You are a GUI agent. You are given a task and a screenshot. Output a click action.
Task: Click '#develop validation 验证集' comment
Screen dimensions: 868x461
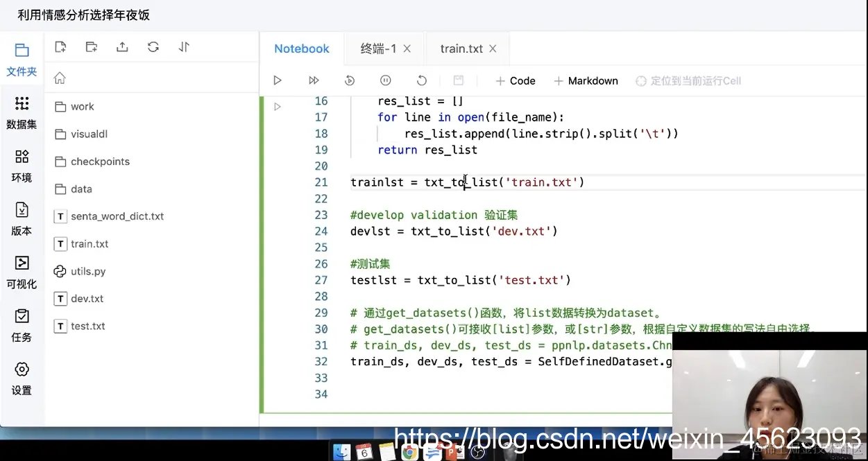pos(434,215)
